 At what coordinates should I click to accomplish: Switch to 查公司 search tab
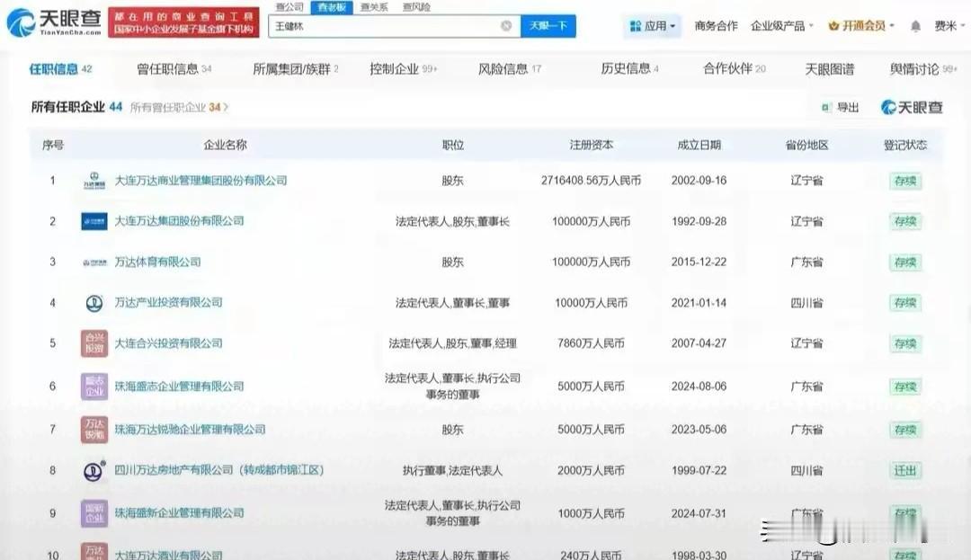[290, 7]
